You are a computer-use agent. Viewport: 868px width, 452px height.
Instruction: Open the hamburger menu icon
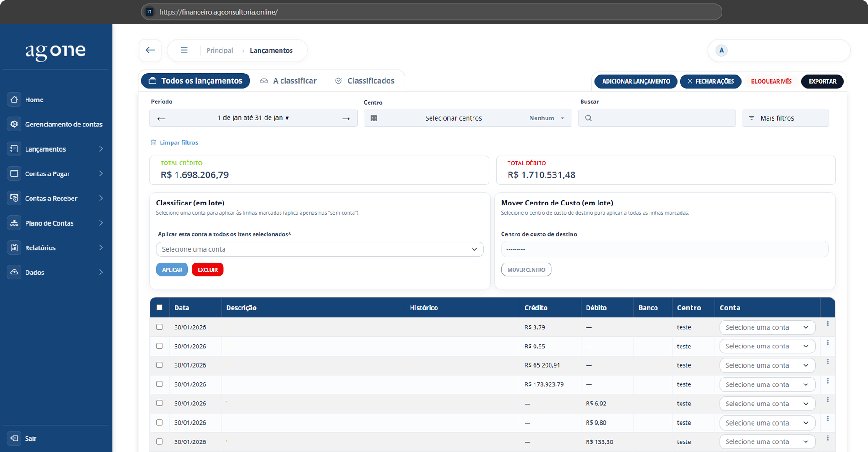click(x=184, y=50)
